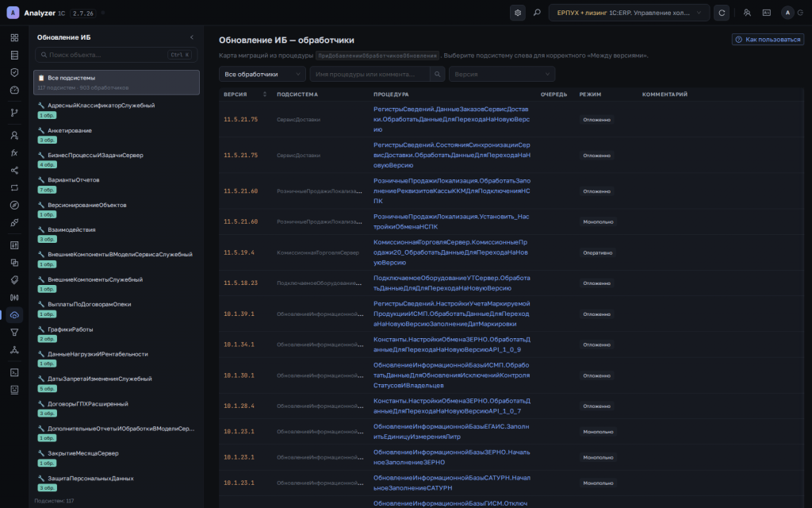This screenshot has height=508, width=812.
Task: Collapse the 'Обновление ИБ' side panel
Action: point(192,37)
